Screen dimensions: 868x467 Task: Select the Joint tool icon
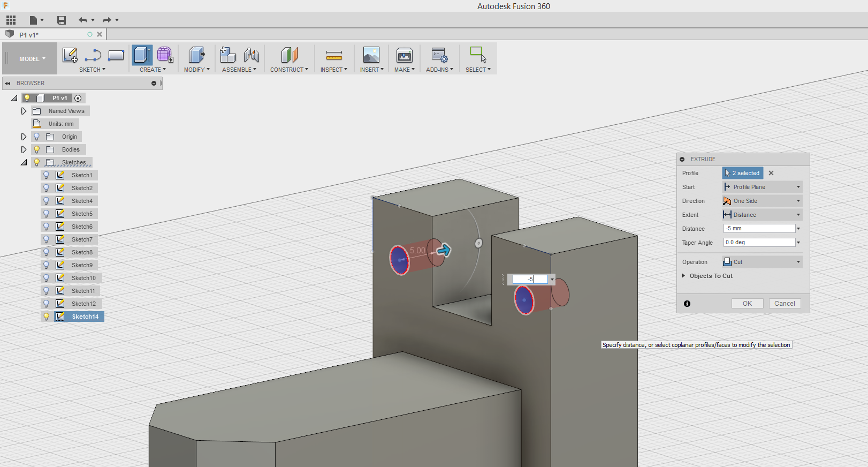pyautogui.click(x=252, y=55)
